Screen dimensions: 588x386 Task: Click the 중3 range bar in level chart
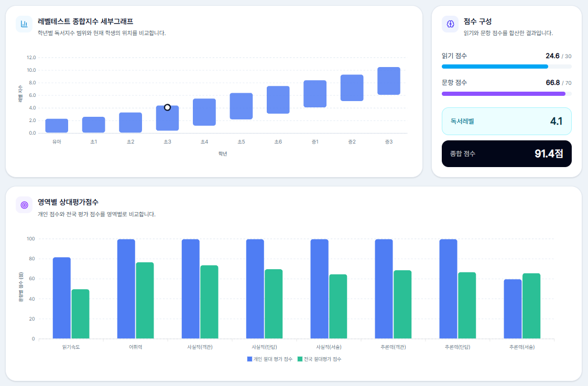[x=388, y=81]
